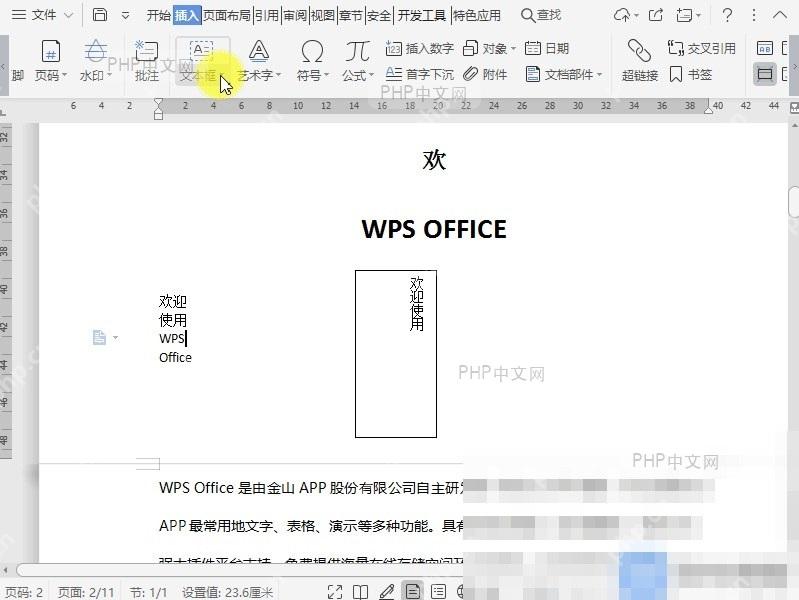Open the 开发工具 tab
The image size is (799, 600).
(422, 16)
